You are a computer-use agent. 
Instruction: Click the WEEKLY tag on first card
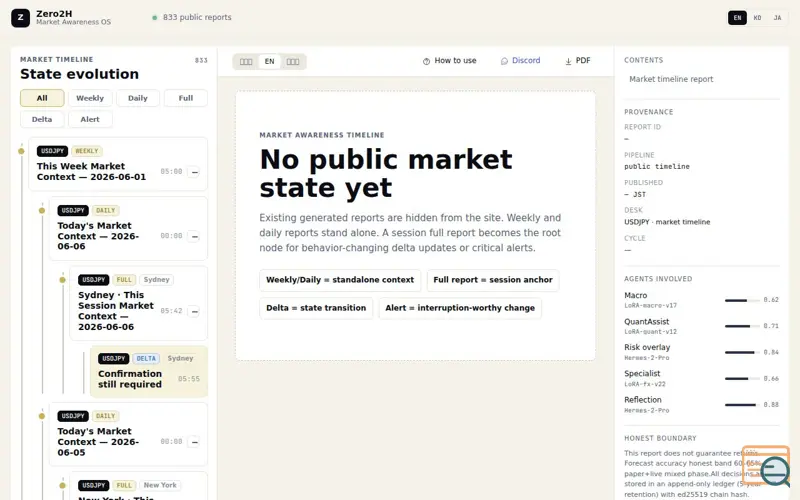coord(86,151)
